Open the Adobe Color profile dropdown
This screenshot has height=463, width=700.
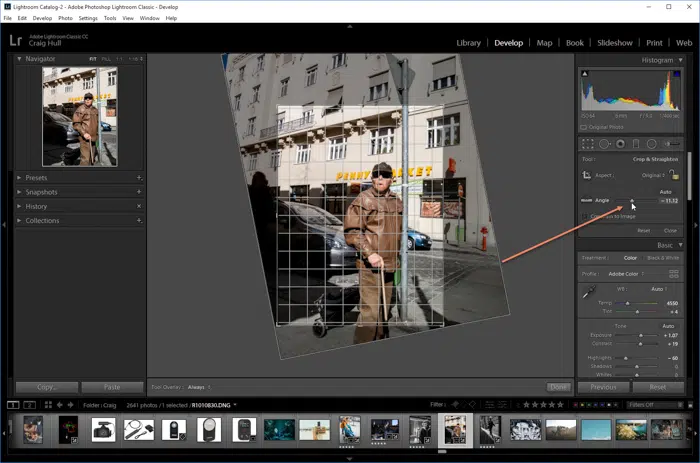pyautogui.click(x=626, y=274)
